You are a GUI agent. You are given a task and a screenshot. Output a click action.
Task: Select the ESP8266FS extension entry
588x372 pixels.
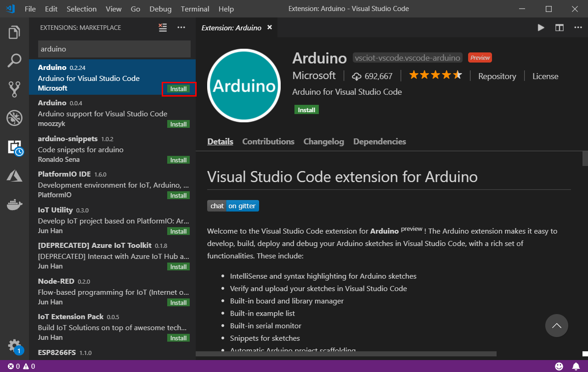(112, 353)
